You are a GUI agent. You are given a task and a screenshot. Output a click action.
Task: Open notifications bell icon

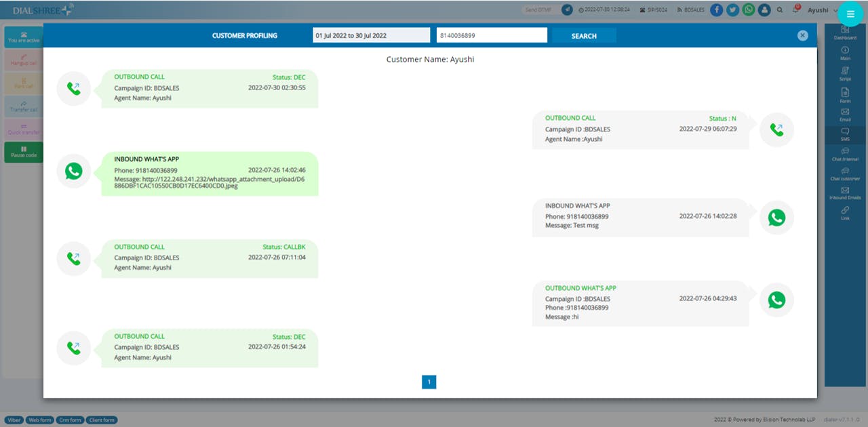coord(795,10)
